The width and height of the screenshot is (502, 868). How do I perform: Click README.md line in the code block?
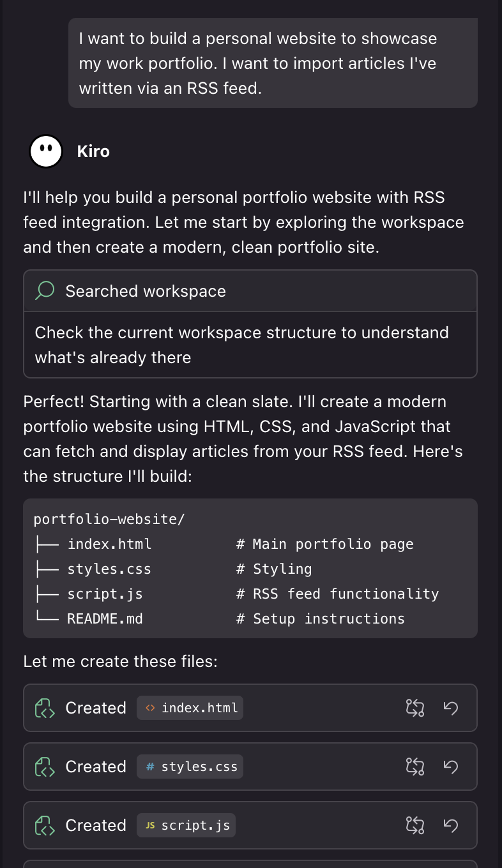105,618
